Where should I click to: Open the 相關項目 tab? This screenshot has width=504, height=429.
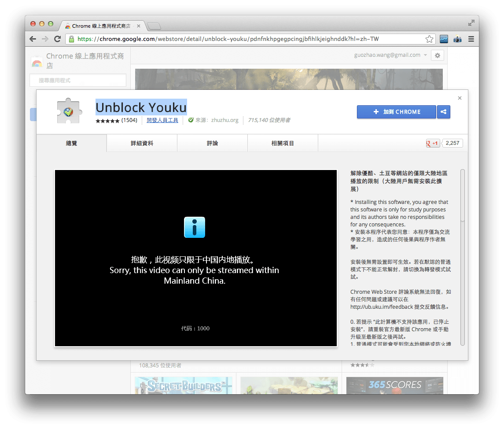coord(283,143)
